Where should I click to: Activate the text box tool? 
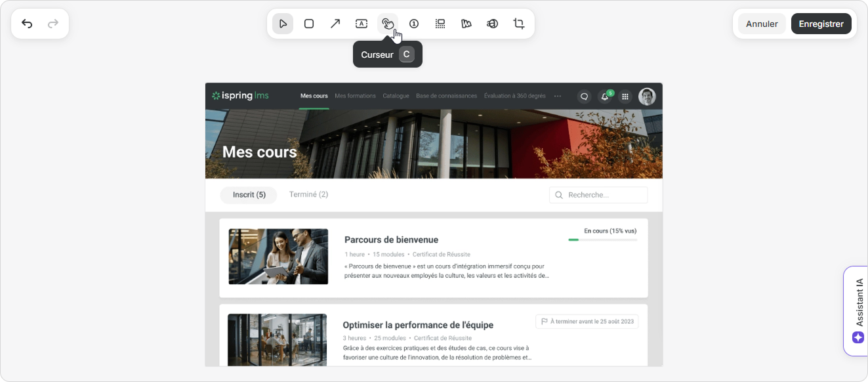pos(362,24)
